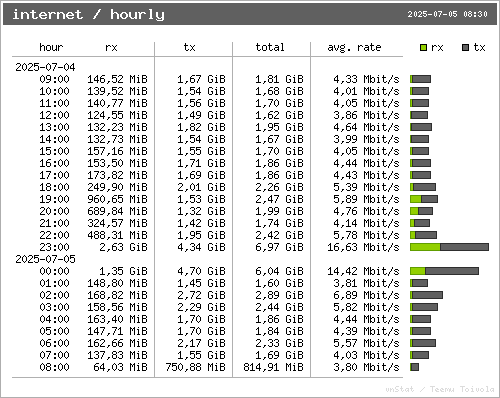Click the 'hour' column header

[51, 47]
